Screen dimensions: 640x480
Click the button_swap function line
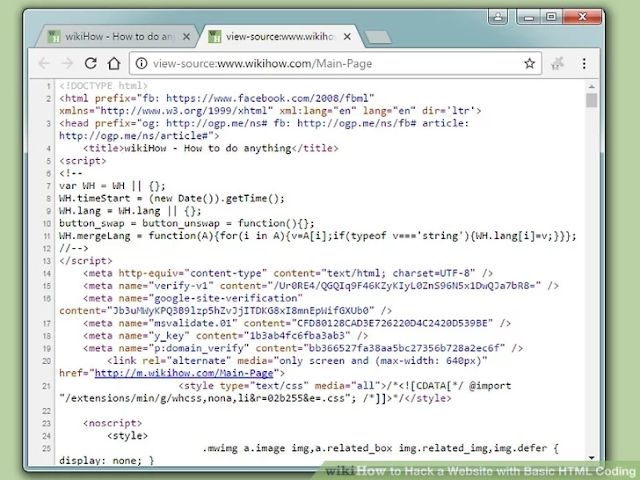tap(187, 223)
